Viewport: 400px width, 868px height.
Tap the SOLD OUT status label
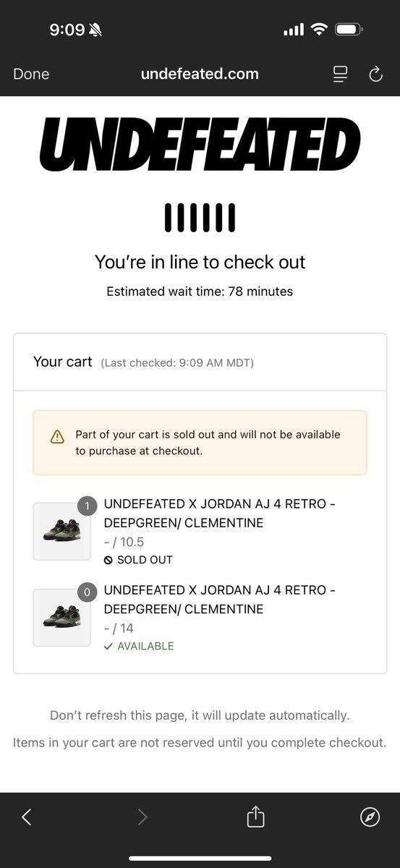[138, 560]
